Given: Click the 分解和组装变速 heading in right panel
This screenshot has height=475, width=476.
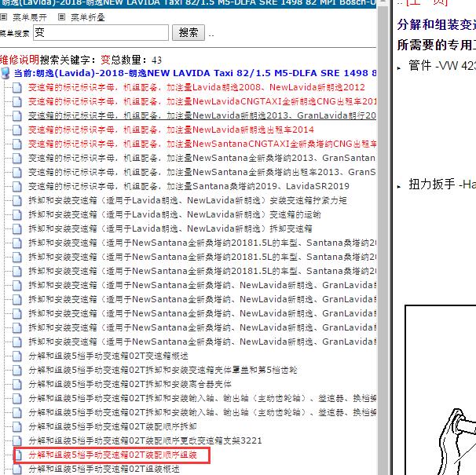Looking at the screenshot, I should tap(437, 25).
